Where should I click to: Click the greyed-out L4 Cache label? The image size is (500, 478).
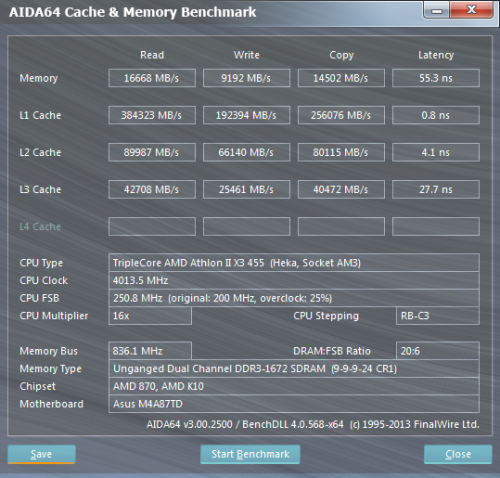pyautogui.click(x=40, y=227)
